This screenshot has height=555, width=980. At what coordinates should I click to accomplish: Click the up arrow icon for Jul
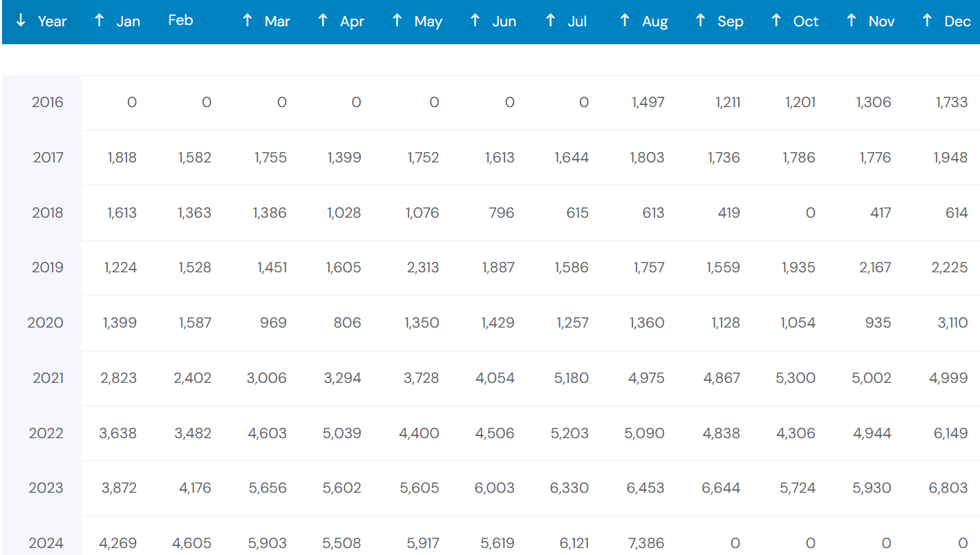[551, 21]
